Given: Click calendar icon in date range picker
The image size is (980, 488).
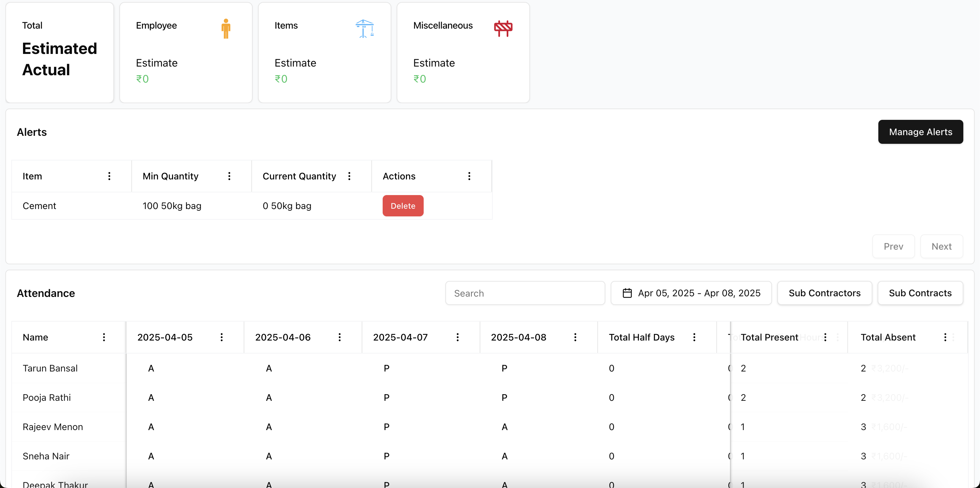Looking at the screenshot, I should (627, 293).
